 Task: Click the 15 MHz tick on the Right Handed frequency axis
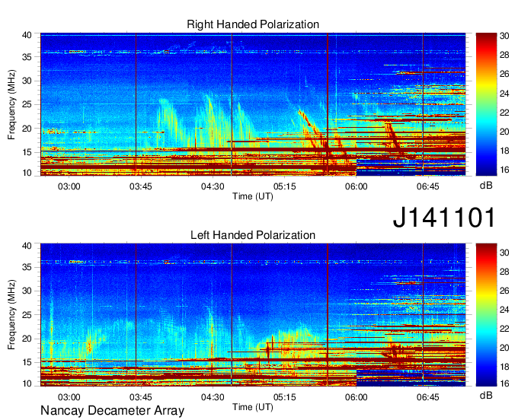tap(27, 152)
